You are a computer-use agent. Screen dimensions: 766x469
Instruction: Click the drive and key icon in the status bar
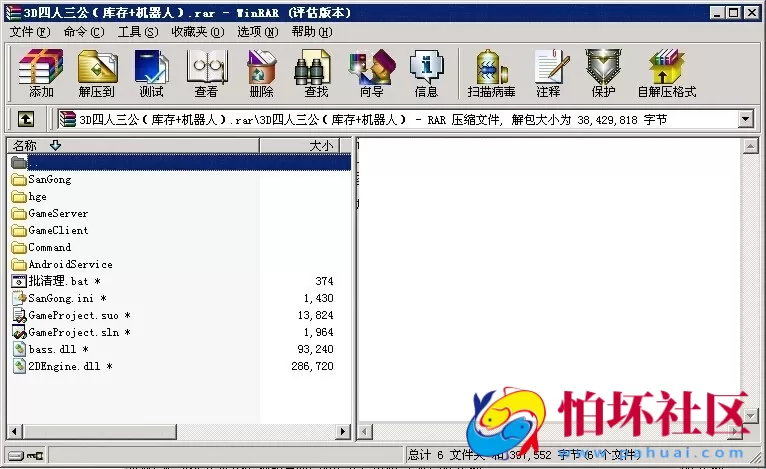pyautogui.click(x=25, y=455)
